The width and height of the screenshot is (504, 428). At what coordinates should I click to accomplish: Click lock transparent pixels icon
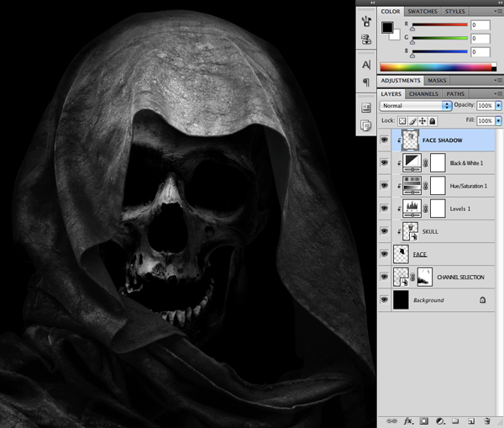[x=403, y=121]
